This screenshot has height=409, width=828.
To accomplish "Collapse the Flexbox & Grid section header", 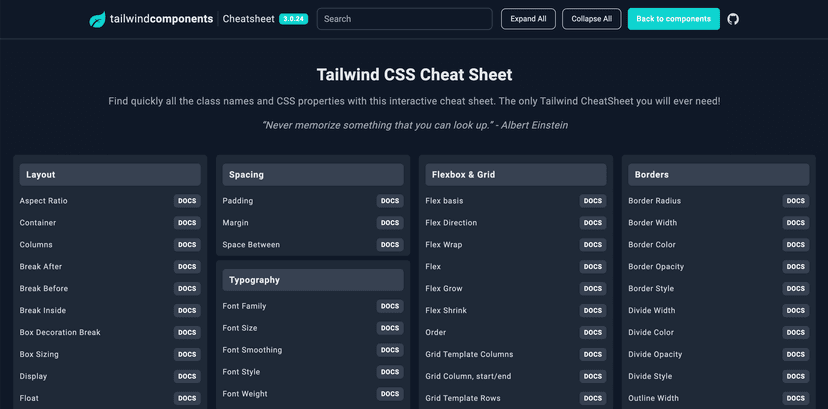I will 515,175.
